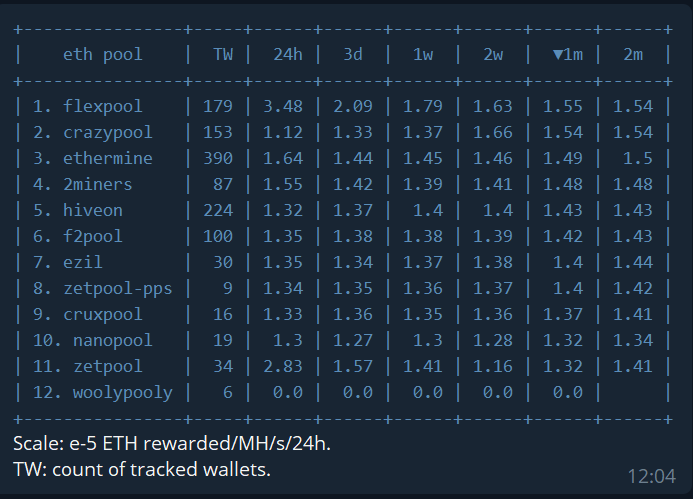693x499 pixels.
Task: Select zetpool's TW value 34
Action: (x=223, y=366)
